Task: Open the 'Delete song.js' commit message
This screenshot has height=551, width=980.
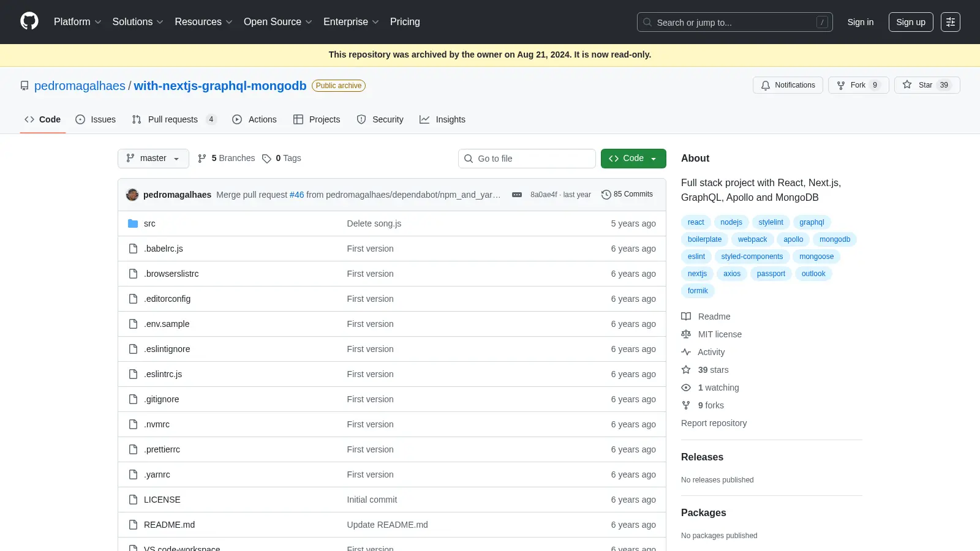Action: tap(374, 223)
